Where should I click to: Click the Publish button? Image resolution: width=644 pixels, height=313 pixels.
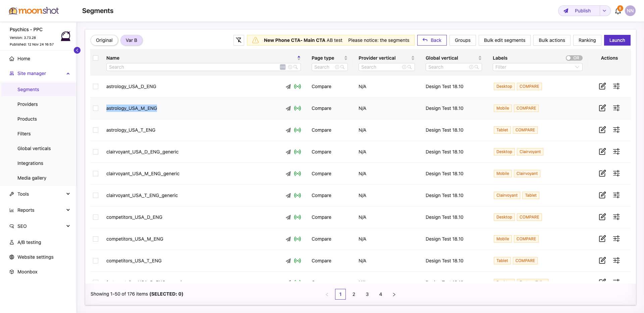click(x=579, y=11)
